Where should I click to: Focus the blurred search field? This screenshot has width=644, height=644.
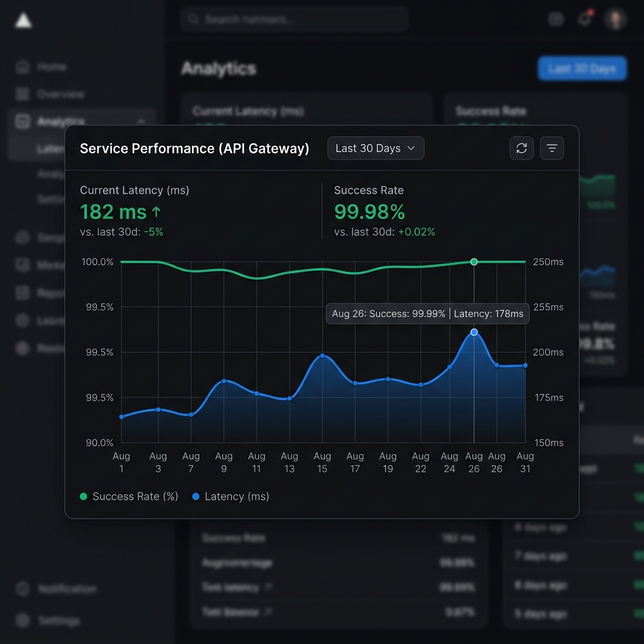pyautogui.click(x=294, y=19)
